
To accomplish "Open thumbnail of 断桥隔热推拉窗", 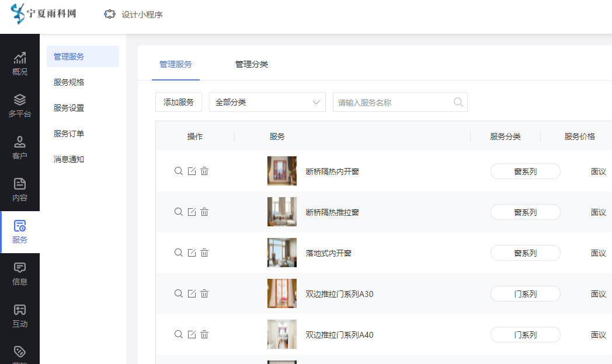I will pos(282,212).
